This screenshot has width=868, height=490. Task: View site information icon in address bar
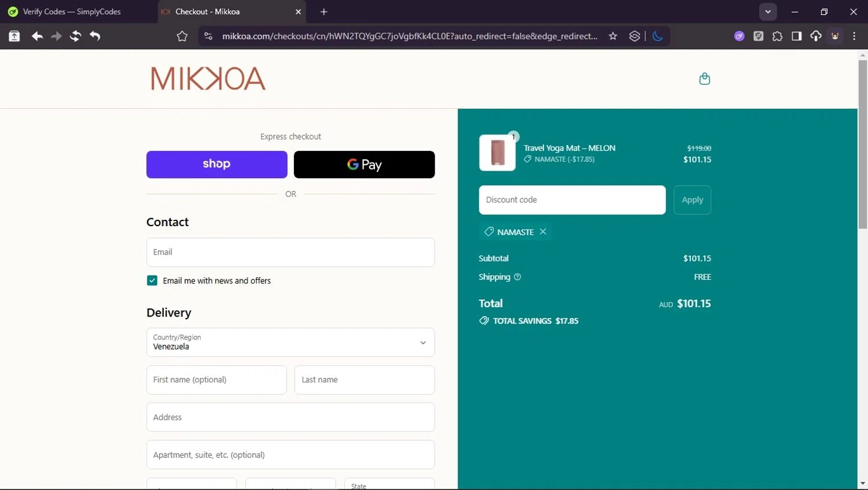coord(208,36)
